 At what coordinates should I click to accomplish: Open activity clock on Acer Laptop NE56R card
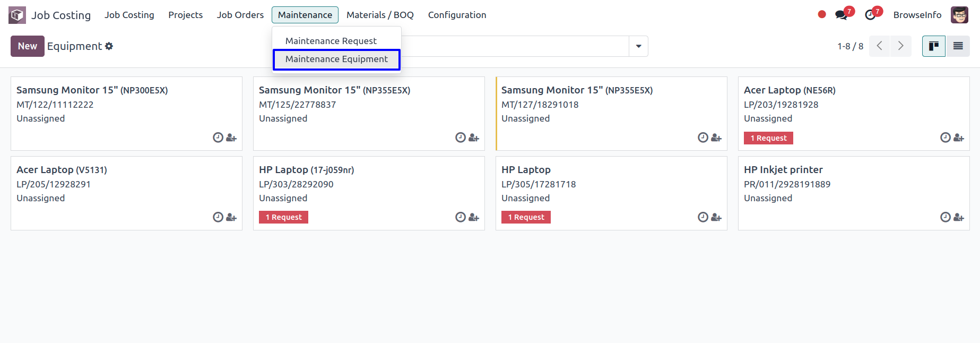946,138
